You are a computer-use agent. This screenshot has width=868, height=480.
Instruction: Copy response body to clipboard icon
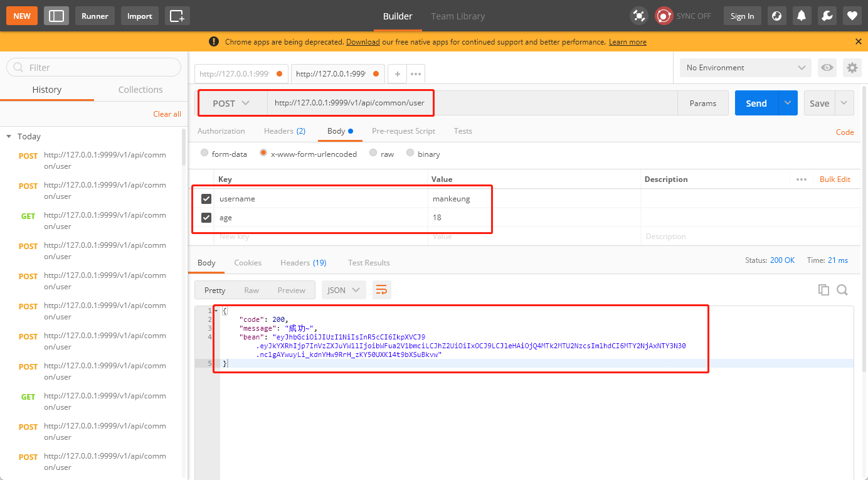[x=823, y=290]
